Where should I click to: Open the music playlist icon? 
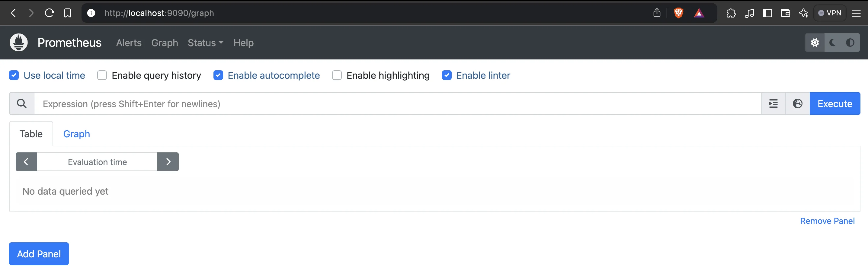(749, 13)
